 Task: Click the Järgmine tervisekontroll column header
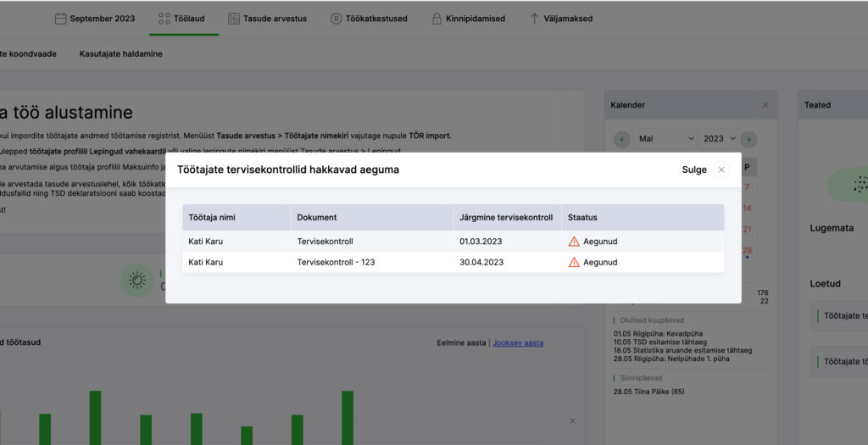point(506,218)
